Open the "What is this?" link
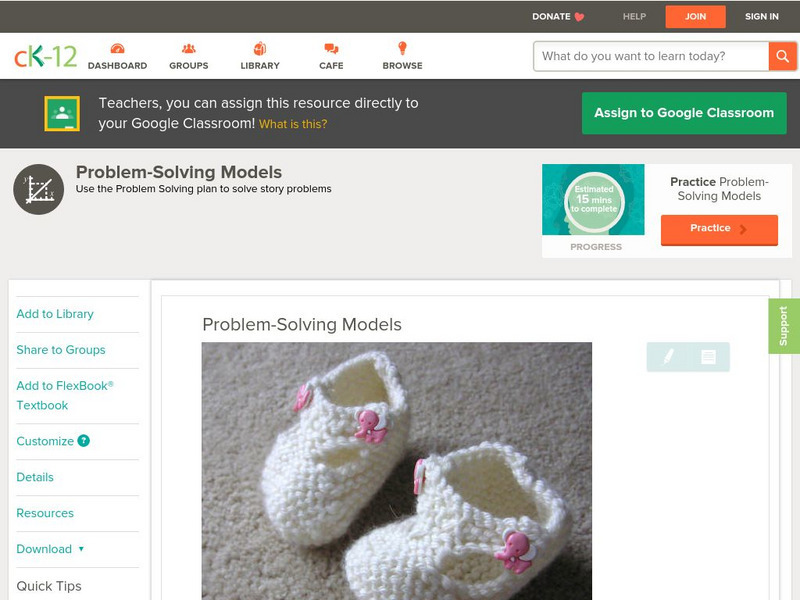The width and height of the screenshot is (800, 600). [x=293, y=124]
